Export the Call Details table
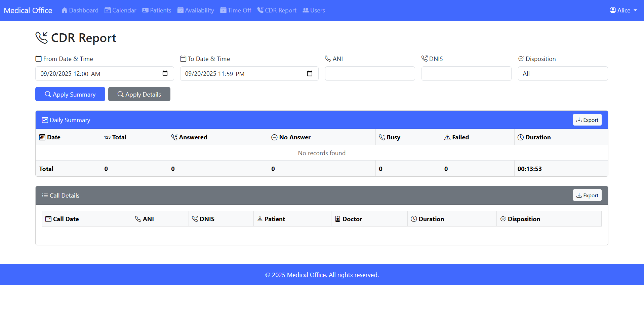The width and height of the screenshot is (644, 310). (587, 195)
